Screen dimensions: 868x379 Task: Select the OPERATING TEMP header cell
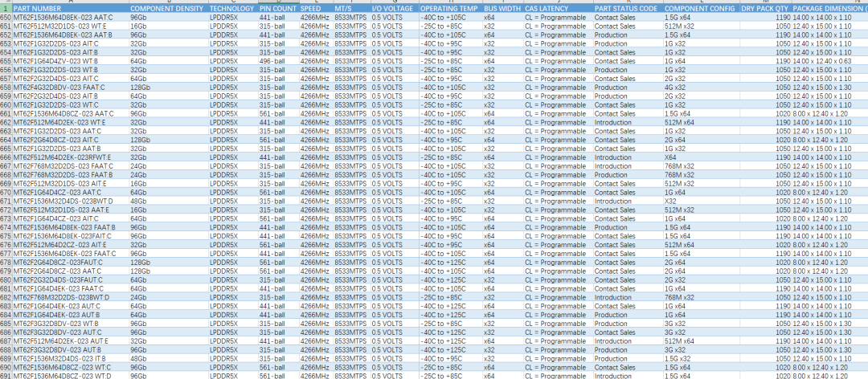[449, 8]
